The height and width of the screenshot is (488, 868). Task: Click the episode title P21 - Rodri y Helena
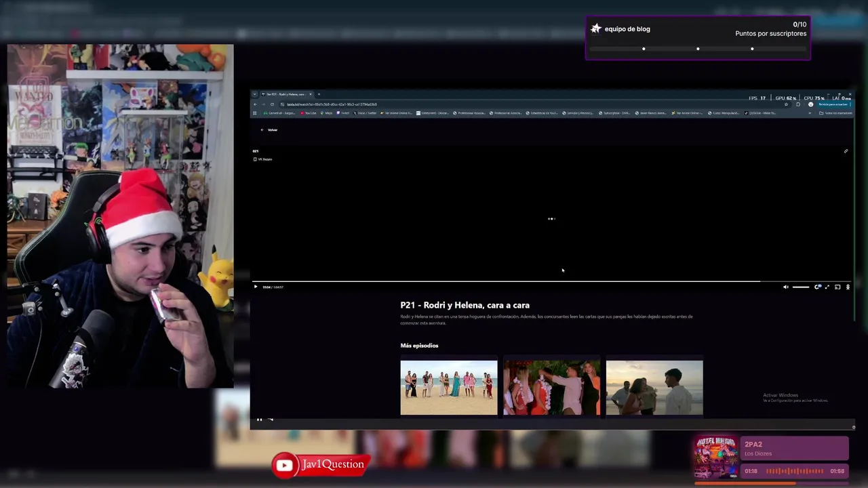click(x=465, y=305)
